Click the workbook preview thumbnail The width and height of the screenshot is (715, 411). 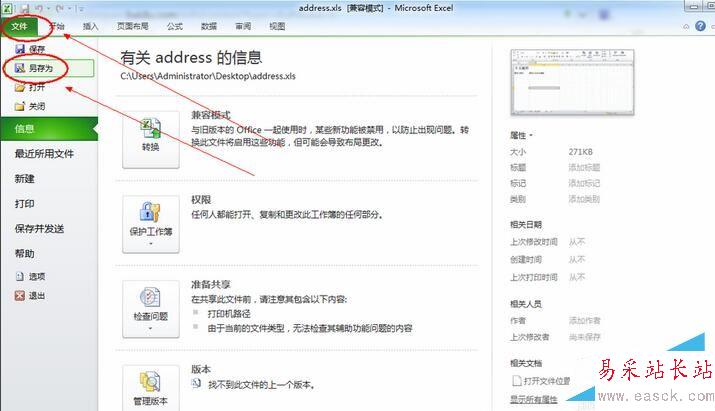[x=572, y=82]
